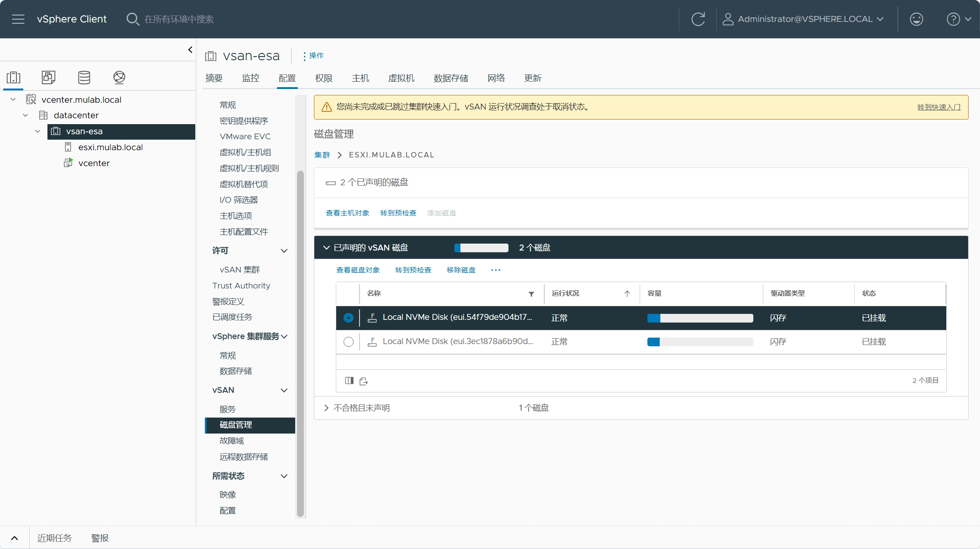Viewport: 980px width, 549px height.
Task: Click the warning triangle in banner
Action: click(327, 107)
